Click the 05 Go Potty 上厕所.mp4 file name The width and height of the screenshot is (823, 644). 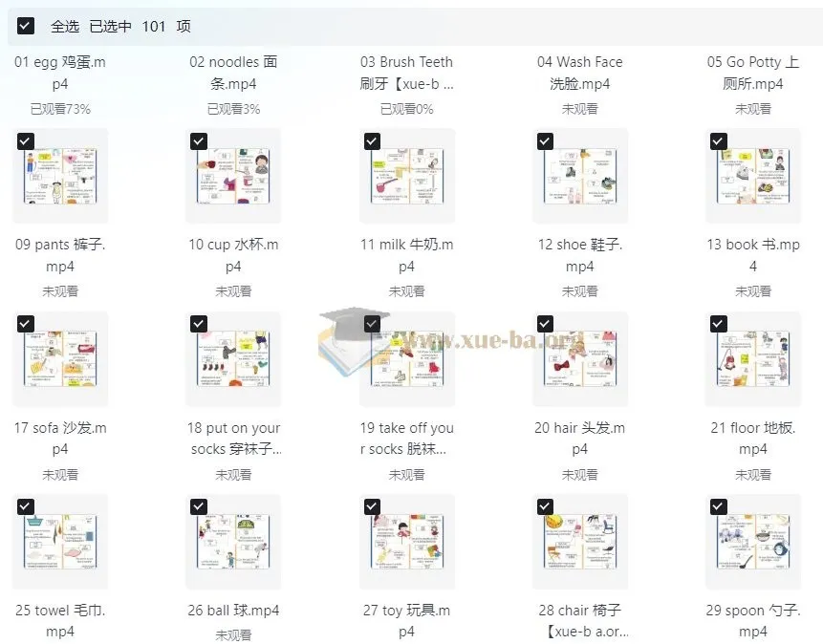click(753, 73)
